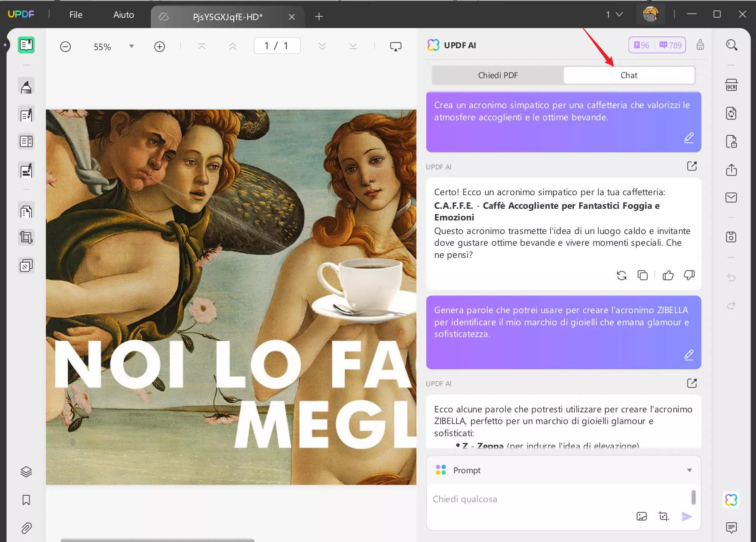This screenshot has height=542, width=756.
Task: Open the user avatar account menu
Action: (x=651, y=14)
